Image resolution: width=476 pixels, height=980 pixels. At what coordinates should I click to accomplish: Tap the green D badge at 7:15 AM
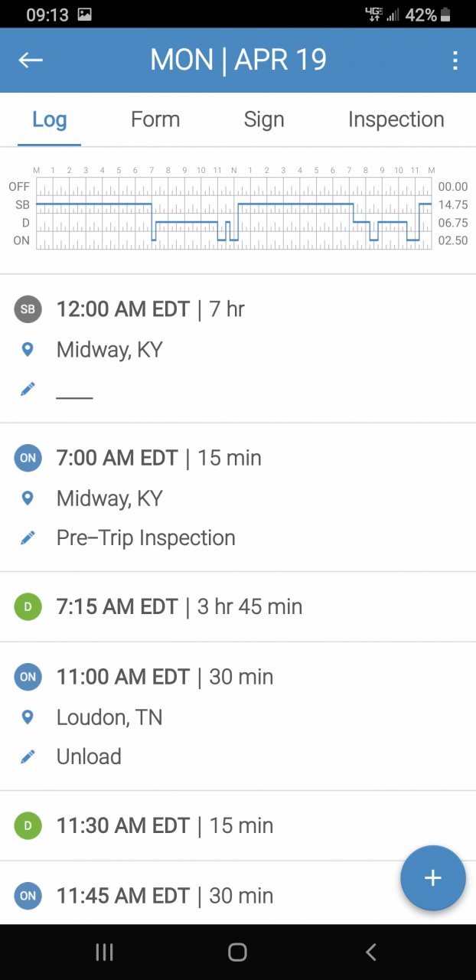[x=28, y=606]
